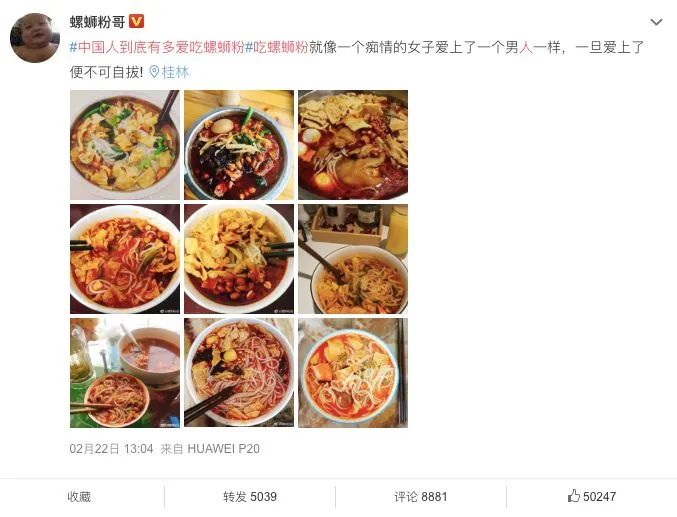The image size is (677, 517).
Task: Like the post with thumbs-up icon
Action: coord(592,496)
